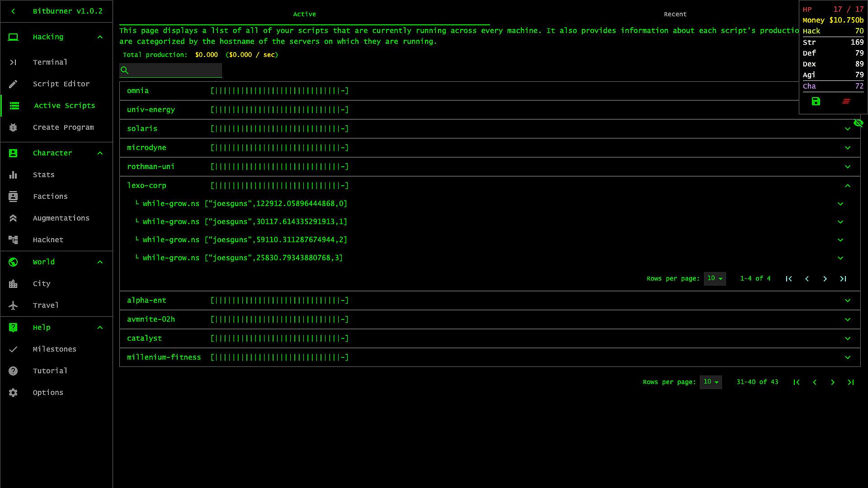Click the save game floppy icon
Screen dimensions: 868x488
[x=816, y=102]
